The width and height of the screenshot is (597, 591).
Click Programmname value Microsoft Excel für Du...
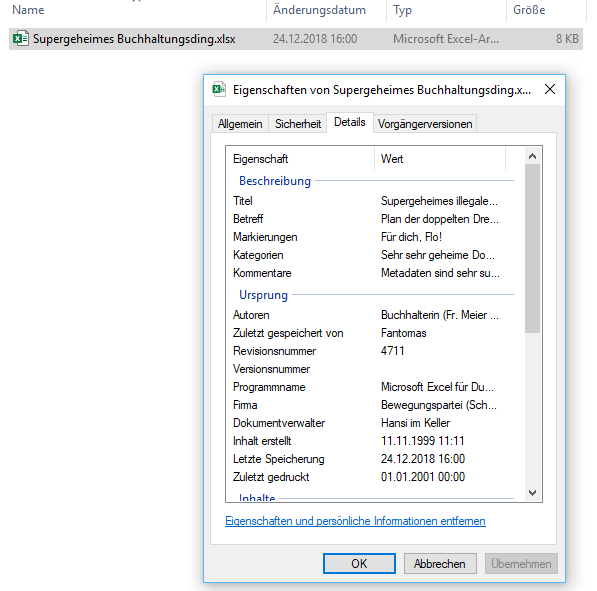pyautogui.click(x=437, y=387)
